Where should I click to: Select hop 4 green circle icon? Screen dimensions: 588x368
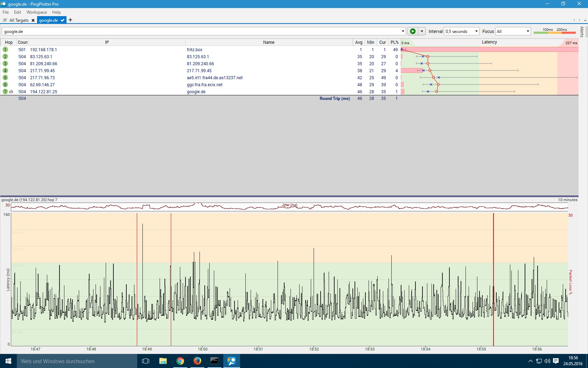5,70
